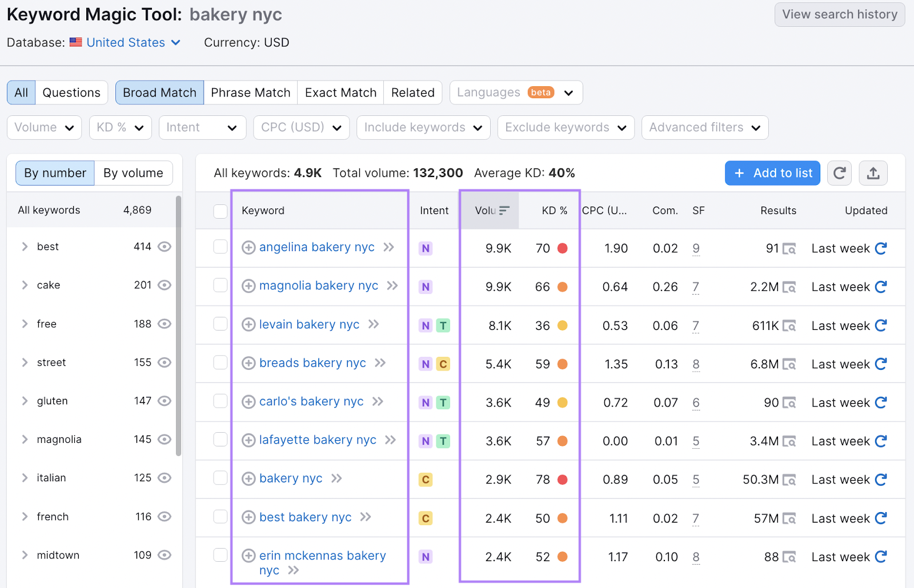Open SERP results icon for angelina bakery nyc
This screenshot has width=914, height=588.
[x=789, y=248]
